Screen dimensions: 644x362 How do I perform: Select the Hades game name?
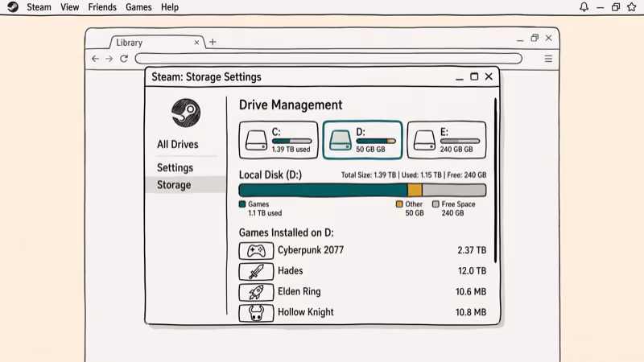[x=291, y=270]
